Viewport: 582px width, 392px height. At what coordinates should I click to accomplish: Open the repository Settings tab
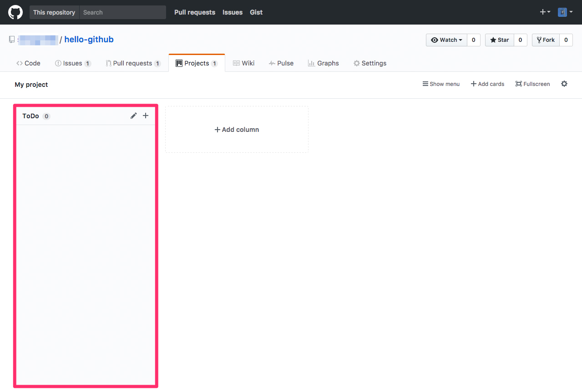[x=369, y=63]
